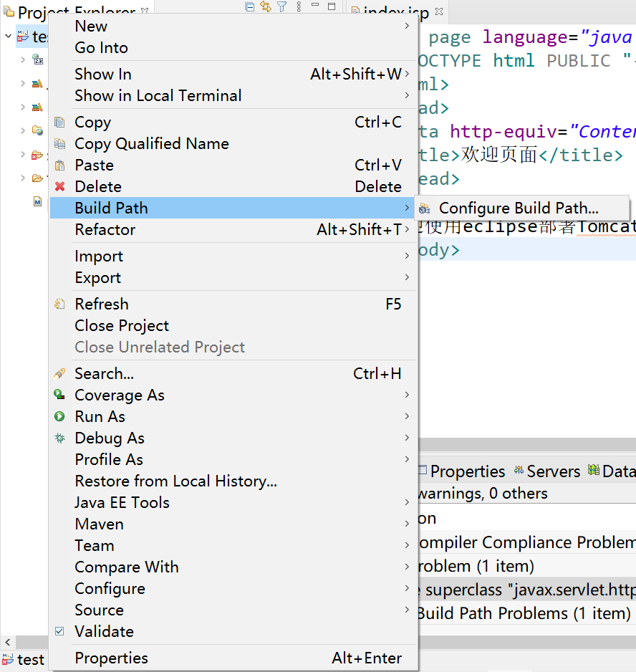636x672 pixels.
Task: Open the Project Explorer filter icon
Action: coord(282,7)
